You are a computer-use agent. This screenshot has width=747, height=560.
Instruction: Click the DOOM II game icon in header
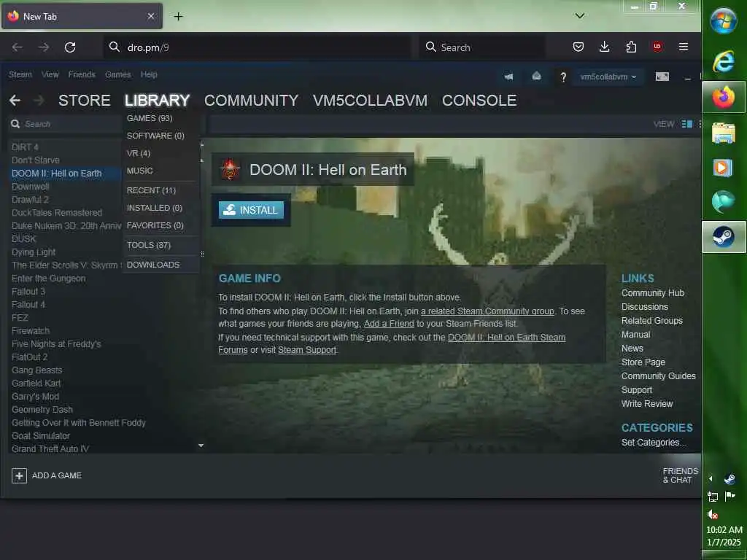coord(230,169)
